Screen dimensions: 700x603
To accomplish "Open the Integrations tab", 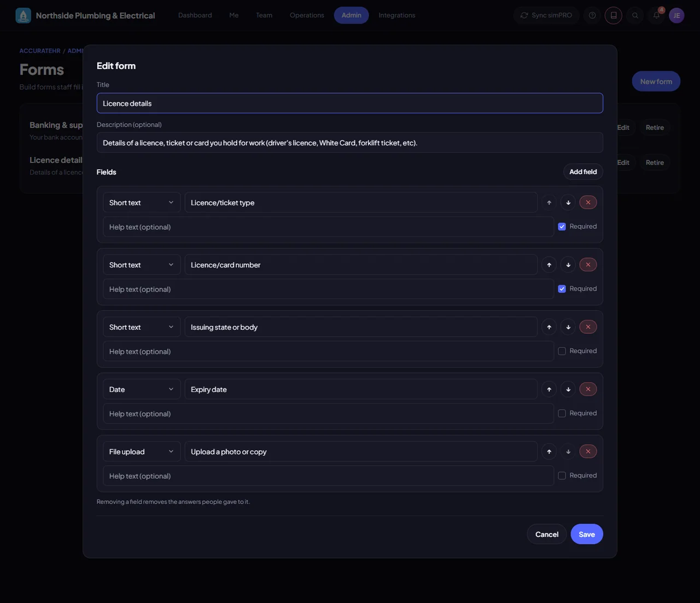I will [397, 15].
